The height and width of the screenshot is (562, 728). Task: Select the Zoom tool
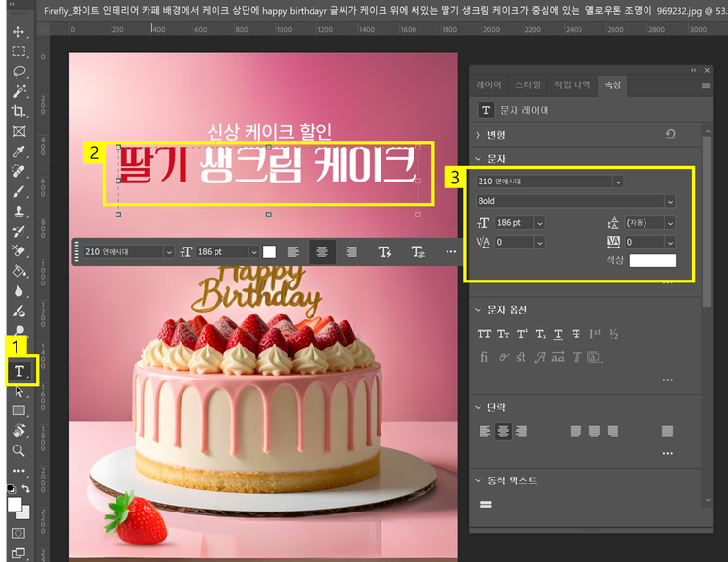click(18, 450)
